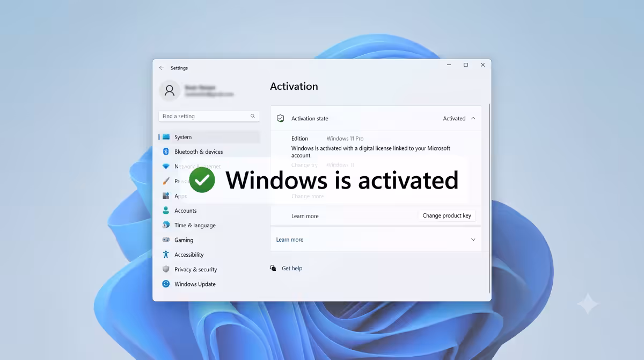Click the Personalization paintbrush icon
Viewport: 644px width, 360px height.
click(x=166, y=181)
